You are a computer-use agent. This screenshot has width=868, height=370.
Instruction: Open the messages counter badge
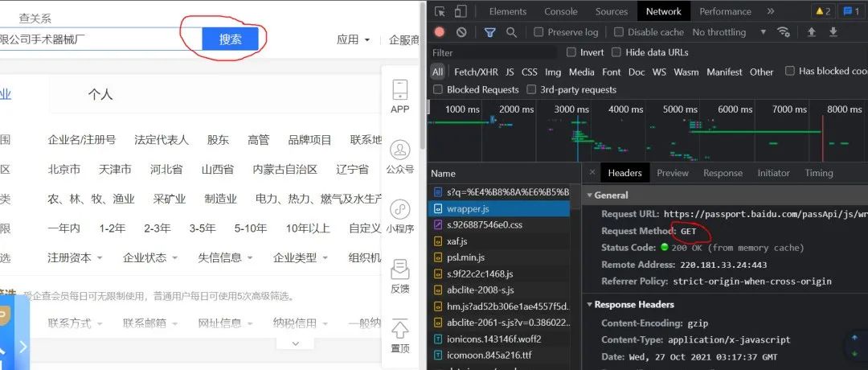tap(851, 11)
